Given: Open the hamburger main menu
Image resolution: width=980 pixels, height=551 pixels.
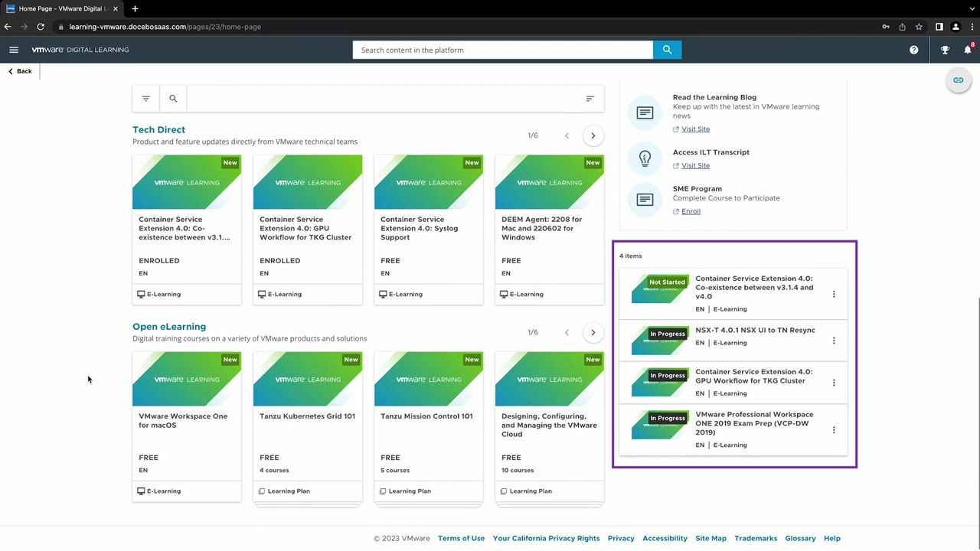Looking at the screenshot, I should [x=14, y=50].
